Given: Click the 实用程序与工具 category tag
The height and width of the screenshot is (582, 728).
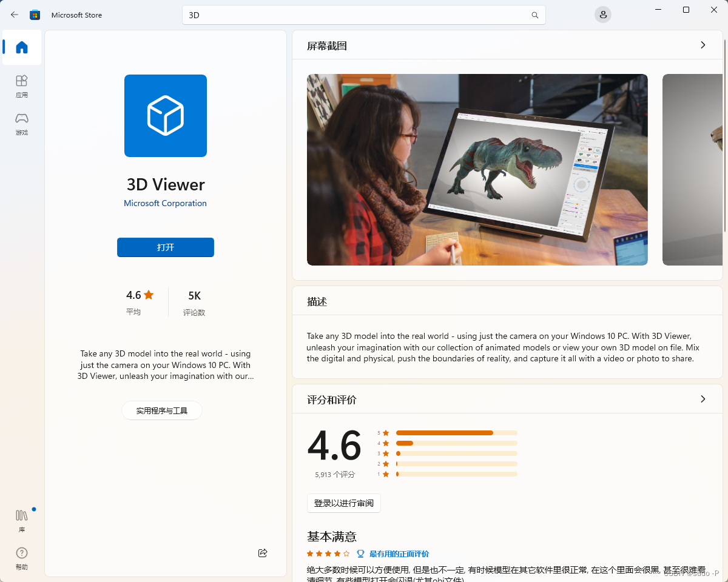Looking at the screenshot, I should coord(161,410).
